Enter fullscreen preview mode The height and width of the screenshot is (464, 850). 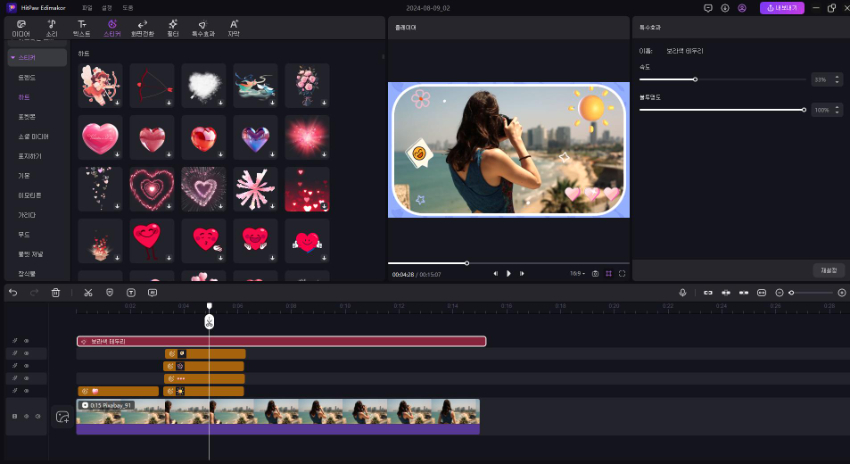pos(622,273)
